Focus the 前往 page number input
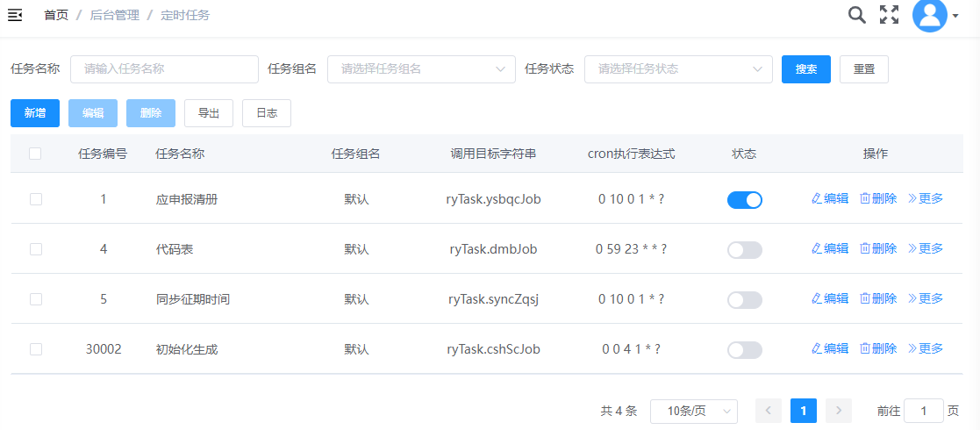This screenshot has height=430, width=980. [924, 412]
